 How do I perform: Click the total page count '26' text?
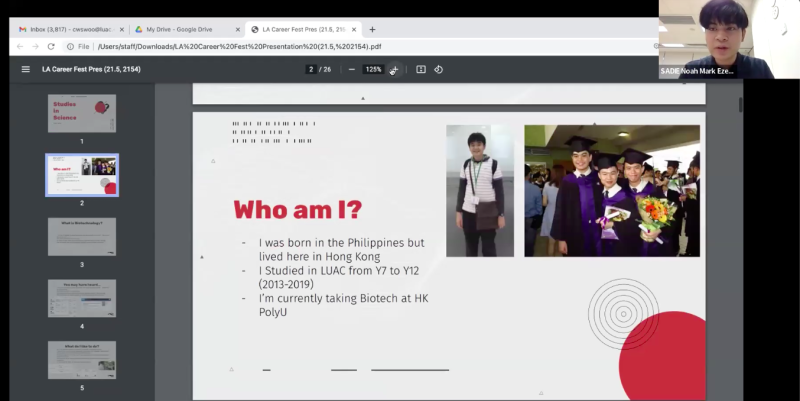click(327, 69)
